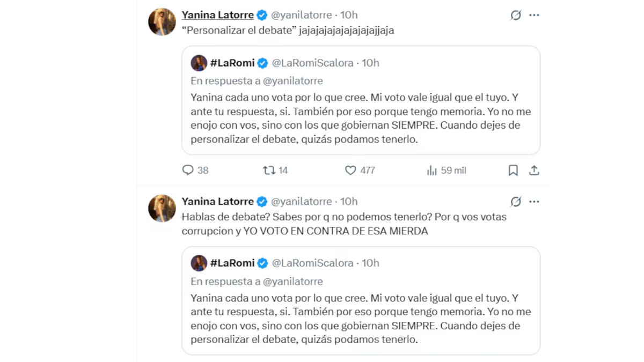
Task: Open the @yanilatorre mention in 'En respuesta a'
Action: 294,80
